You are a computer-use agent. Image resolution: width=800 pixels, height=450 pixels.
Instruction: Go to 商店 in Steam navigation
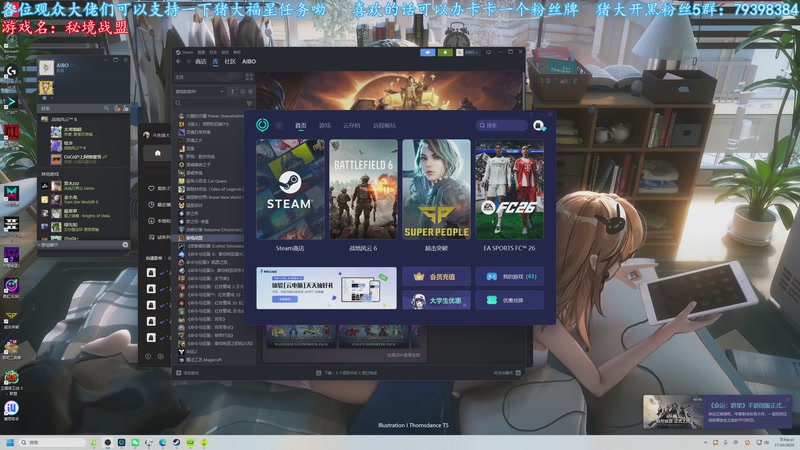coord(201,62)
